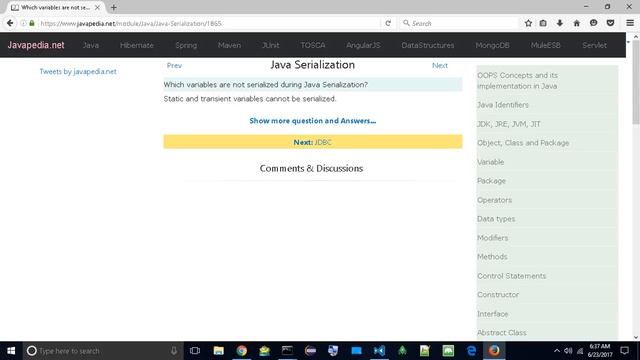Open the Java menu in navbar
The width and height of the screenshot is (640, 360).
91,45
